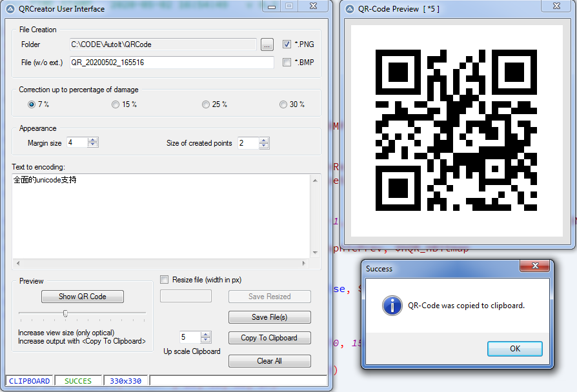
Task: Click the blue info icon in Success dialog
Action: point(392,306)
